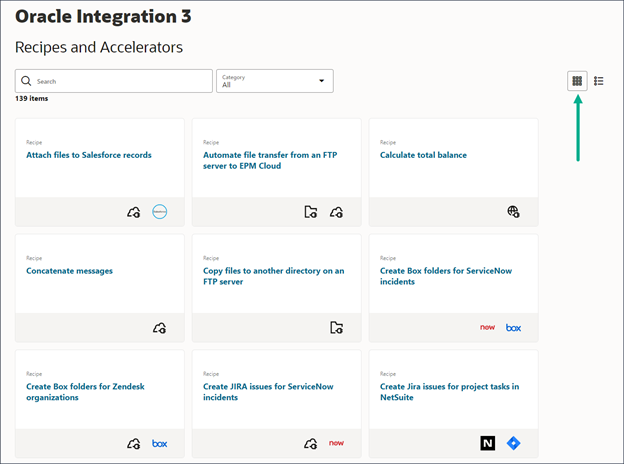
Task: Click Jira diamond icon on NetSuite card
Action: pos(513,443)
